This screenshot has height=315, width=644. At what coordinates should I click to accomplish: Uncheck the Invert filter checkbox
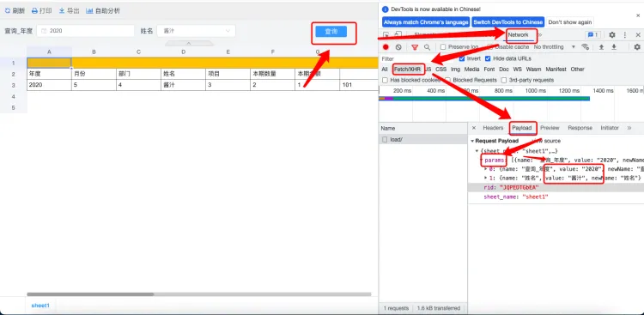click(x=462, y=58)
